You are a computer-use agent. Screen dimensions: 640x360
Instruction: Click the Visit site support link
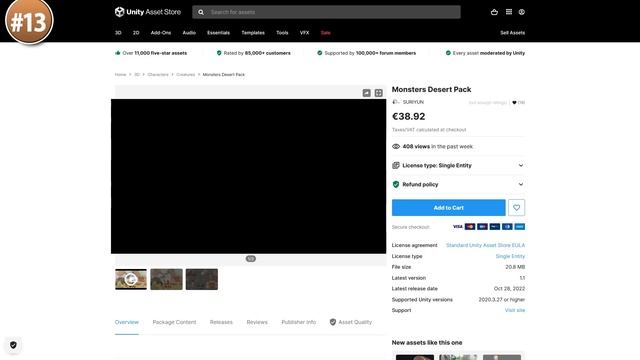[x=515, y=310]
